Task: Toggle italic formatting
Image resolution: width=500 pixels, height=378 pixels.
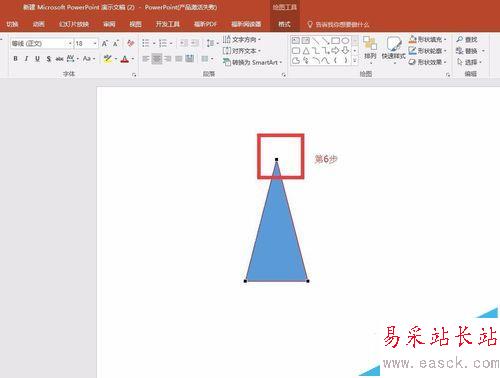Action: (26, 59)
